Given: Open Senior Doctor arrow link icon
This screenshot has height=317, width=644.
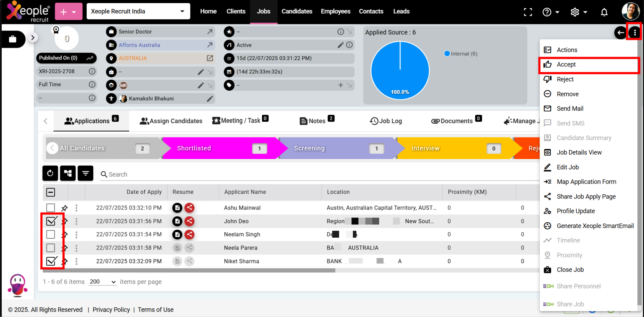Looking at the screenshot, I should 210,32.
